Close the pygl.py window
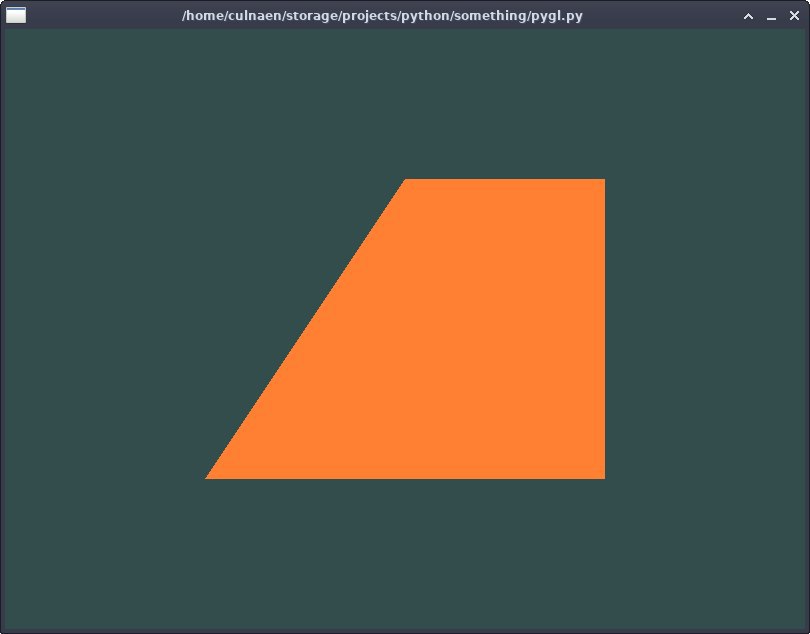This screenshot has width=810, height=634. [795, 16]
